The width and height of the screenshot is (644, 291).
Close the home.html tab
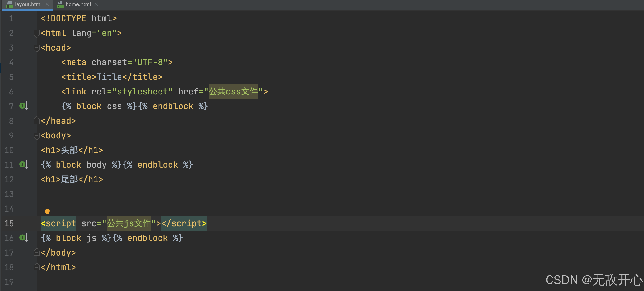[96, 4]
